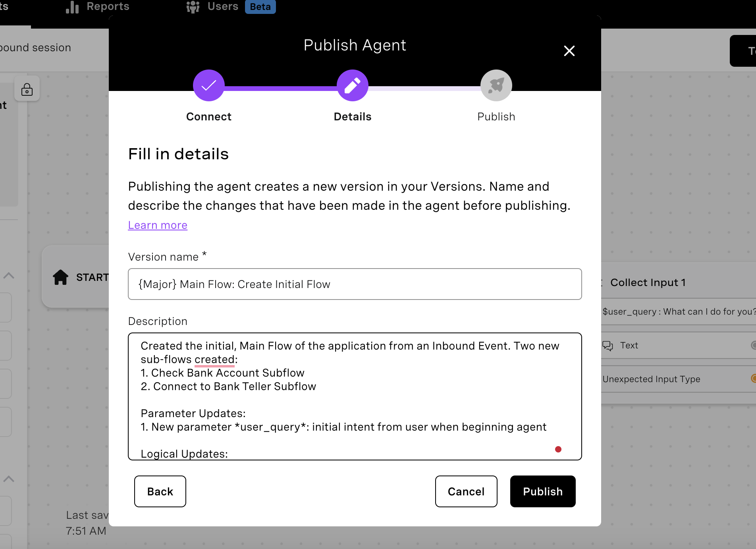Select the Unexpected Input Type row
Screen dimensions: 756x549
[x=679, y=379]
